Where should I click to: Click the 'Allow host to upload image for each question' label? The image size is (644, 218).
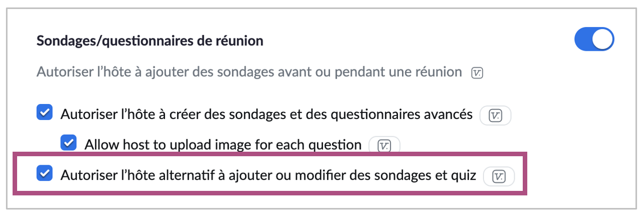(223, 145)
